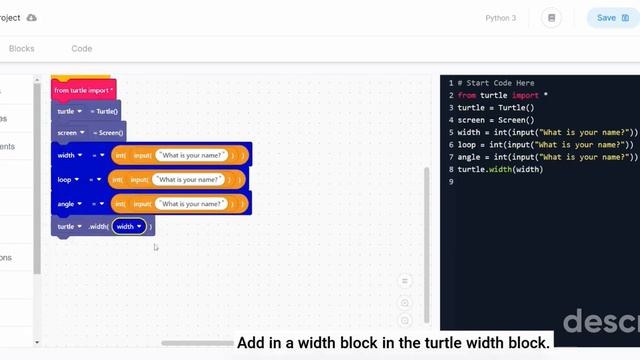Viewport: 640px width, 360px height.
Task: Click the toolbox scrollbar down arrow
Action: click(37, 342)
